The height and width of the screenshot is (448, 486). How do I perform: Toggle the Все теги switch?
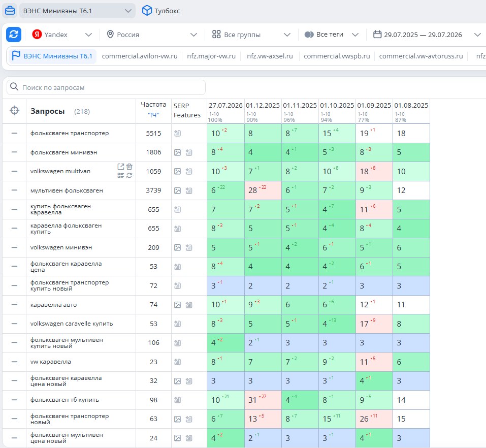[309, 35]
